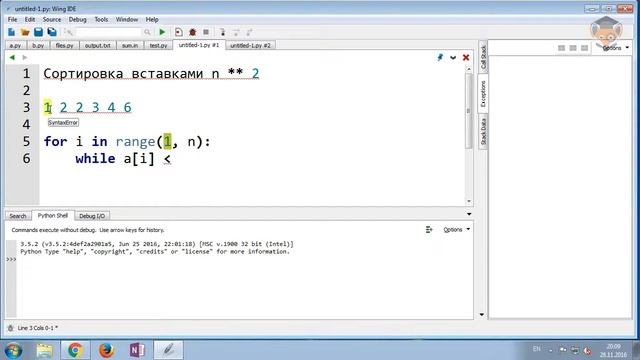Go back with green left arrow
Screen dimensions: 640x360
tap(12, 58)
